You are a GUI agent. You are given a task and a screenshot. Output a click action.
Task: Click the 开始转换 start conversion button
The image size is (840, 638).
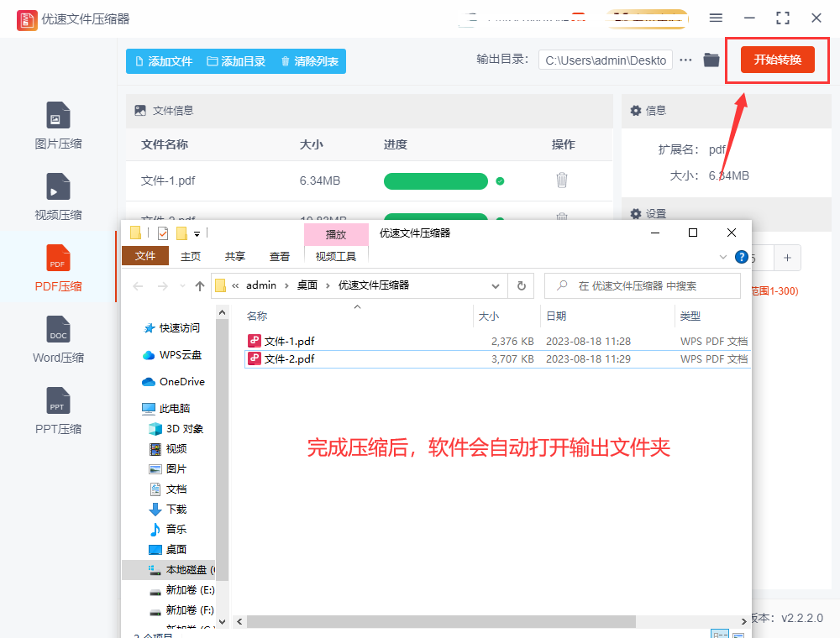point(777,60)
